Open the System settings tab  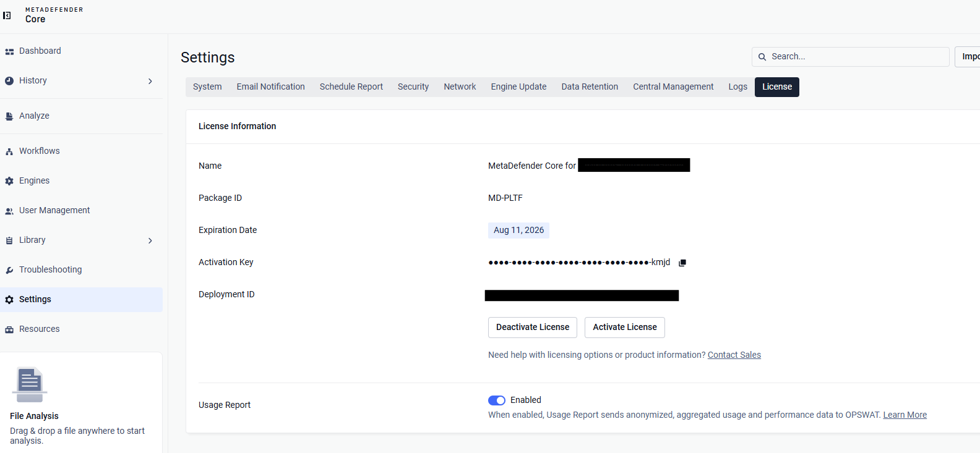(207, 87)
